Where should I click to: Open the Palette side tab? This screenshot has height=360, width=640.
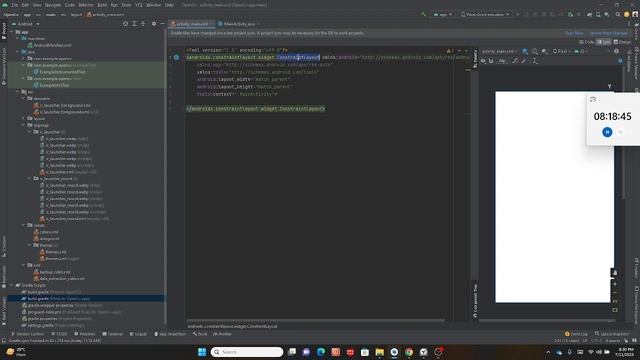475,58
